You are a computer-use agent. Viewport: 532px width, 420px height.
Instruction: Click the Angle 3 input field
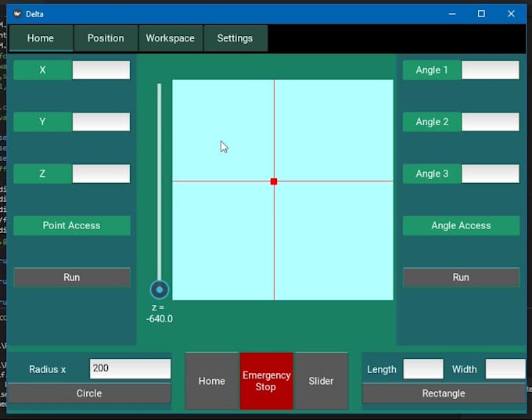point(491,174)
